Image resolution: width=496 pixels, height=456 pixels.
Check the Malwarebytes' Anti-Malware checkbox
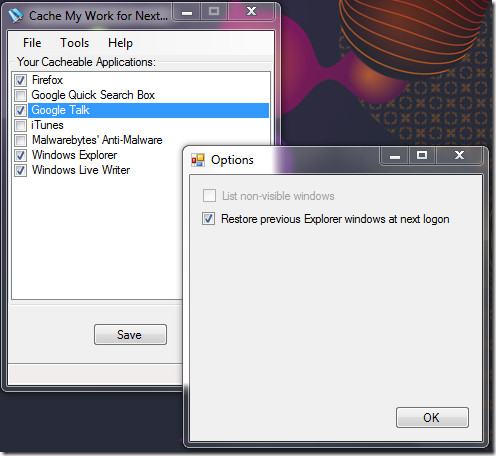20,140
